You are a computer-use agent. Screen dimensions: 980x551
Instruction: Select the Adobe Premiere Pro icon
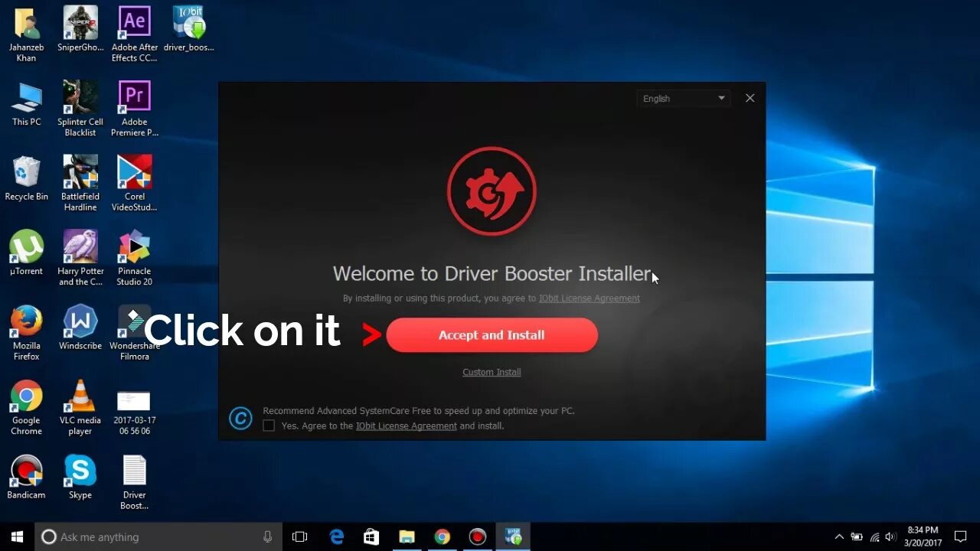pos(134,109)
